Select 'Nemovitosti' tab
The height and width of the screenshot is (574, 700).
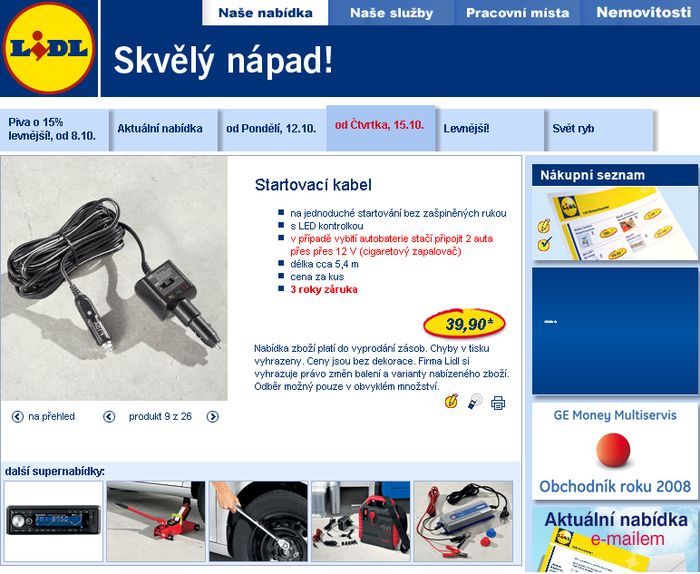643,12
